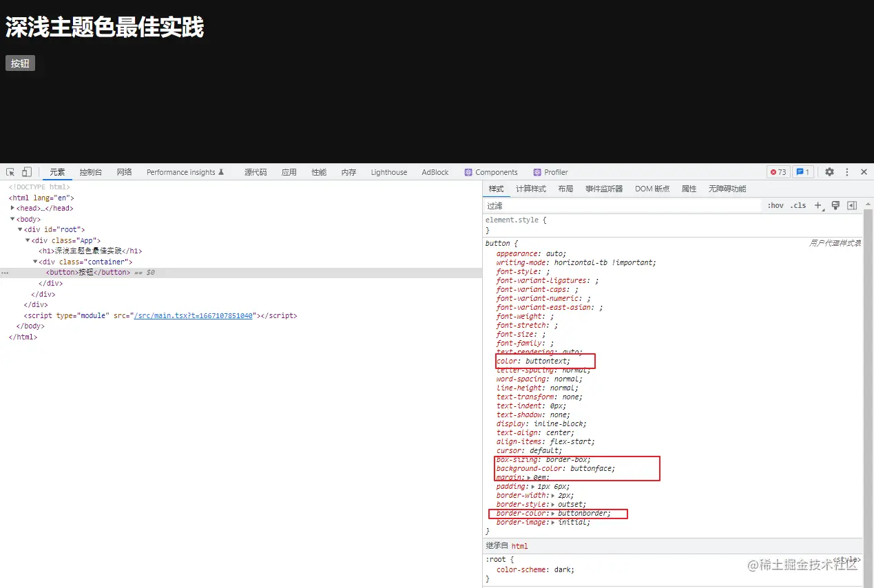Open the React Profiler tab

click(550, 172)
